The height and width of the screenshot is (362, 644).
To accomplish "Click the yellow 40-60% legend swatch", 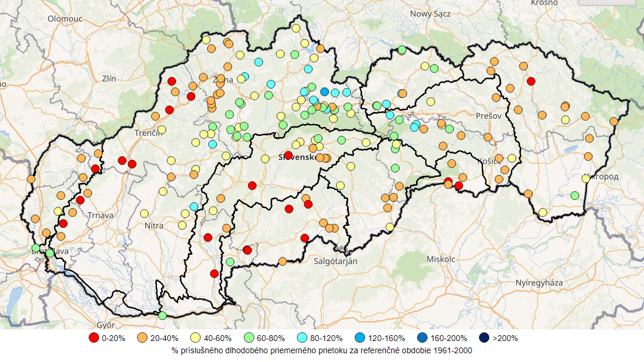I will click(194, 338).
